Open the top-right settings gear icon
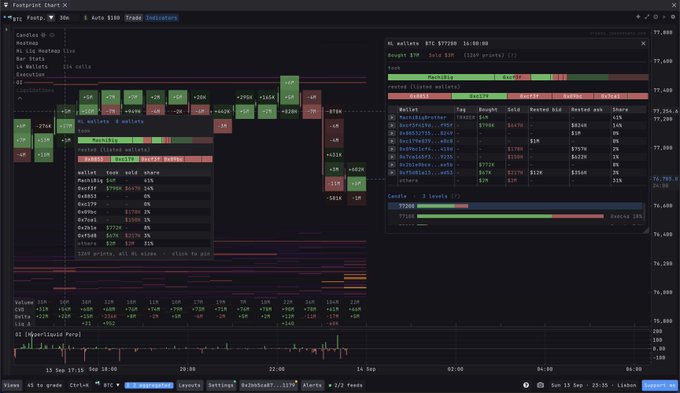The image size is (680, 393). (x=673, y=17)
